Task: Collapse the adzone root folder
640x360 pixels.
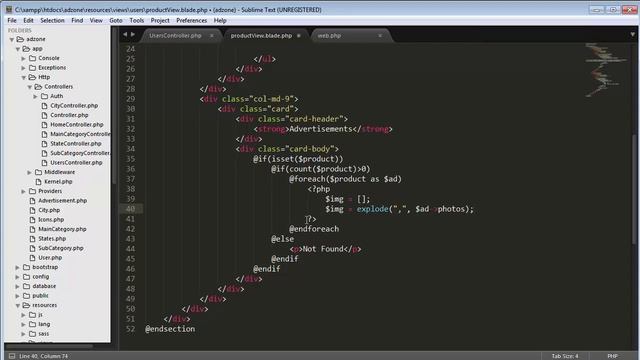Action: coord(12,40)
